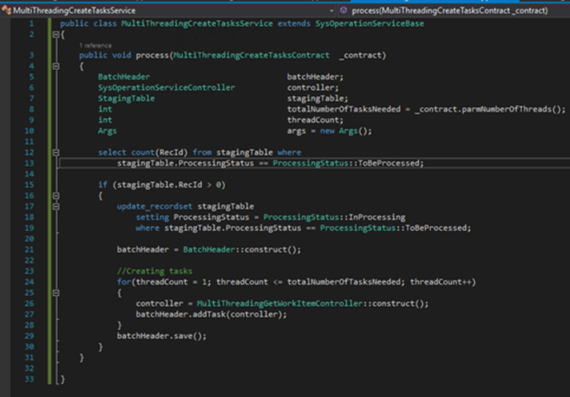Screen dimensions: 570x397
Task: Collapse the select statement at line 12
Action: pos(56,152)
